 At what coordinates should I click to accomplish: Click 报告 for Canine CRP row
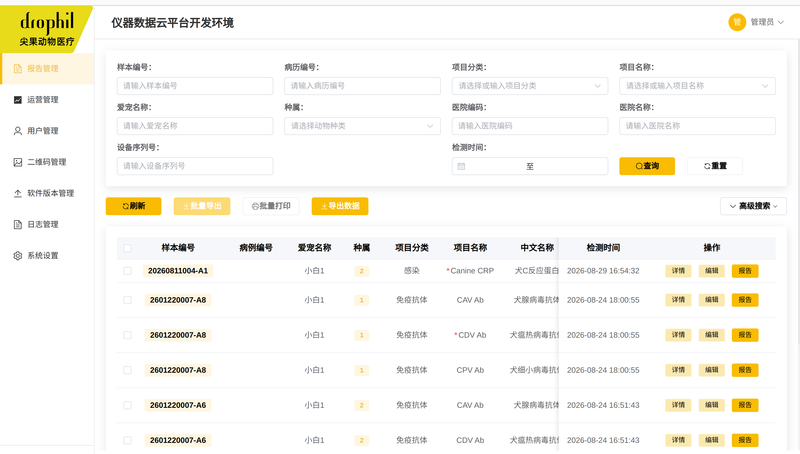coord(745,271)
